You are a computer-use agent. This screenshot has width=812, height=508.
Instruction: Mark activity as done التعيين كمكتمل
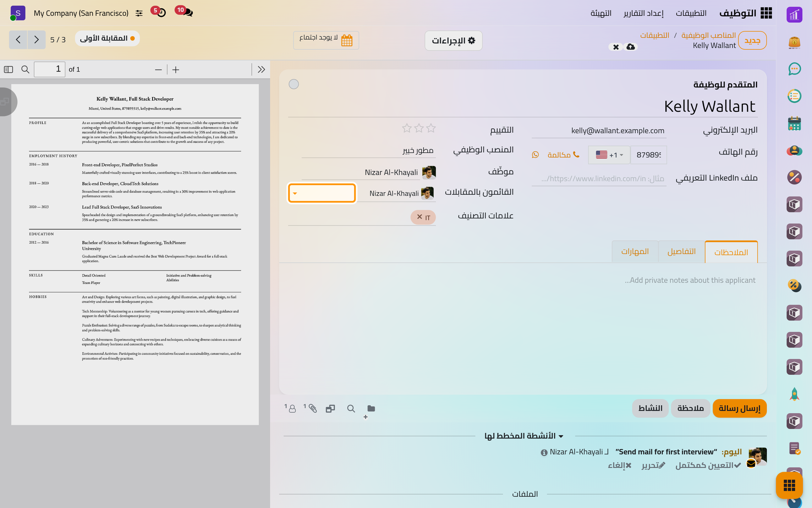point(708,465)
